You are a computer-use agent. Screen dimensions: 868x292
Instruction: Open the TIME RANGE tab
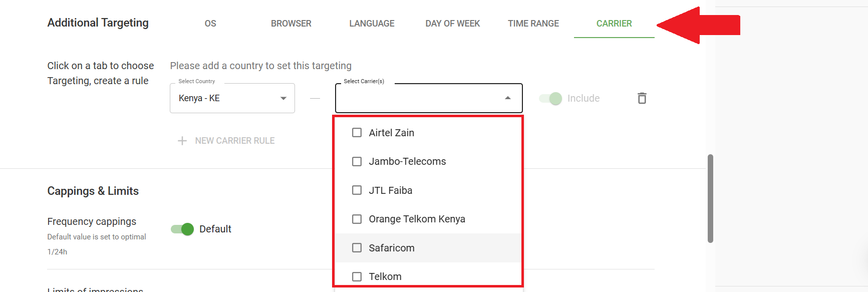point(533,23)
